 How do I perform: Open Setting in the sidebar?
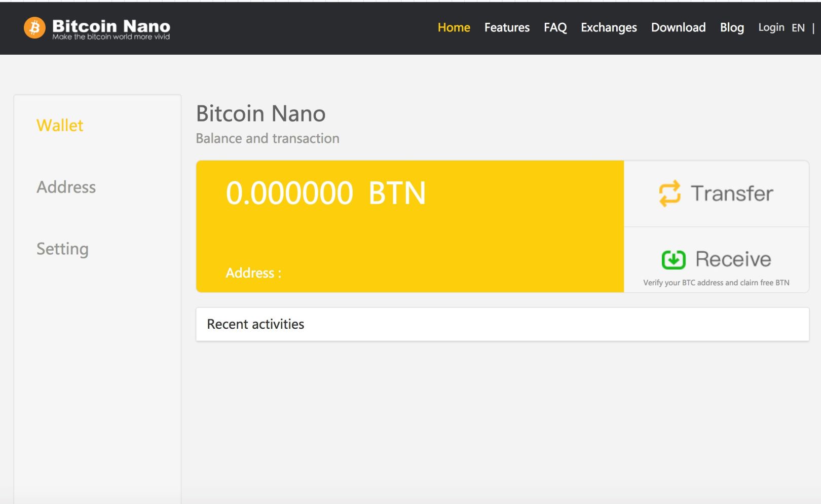[62, 249]
